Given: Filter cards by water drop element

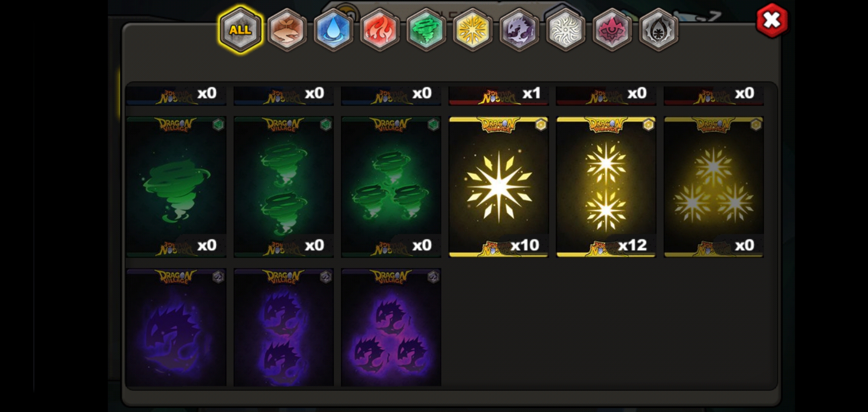Looking at the screenshot, I should point(333,30).
